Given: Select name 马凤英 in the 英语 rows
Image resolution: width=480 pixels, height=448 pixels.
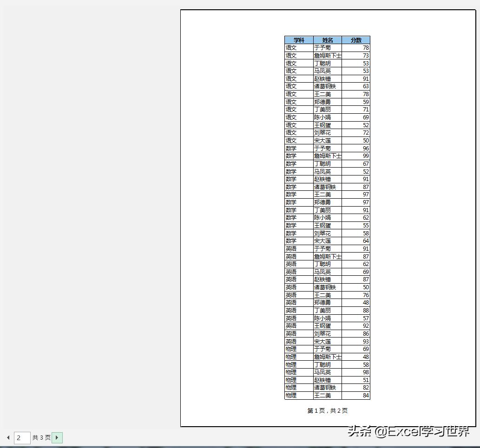Looking at the screenshot, I should (x=327, y=272).
